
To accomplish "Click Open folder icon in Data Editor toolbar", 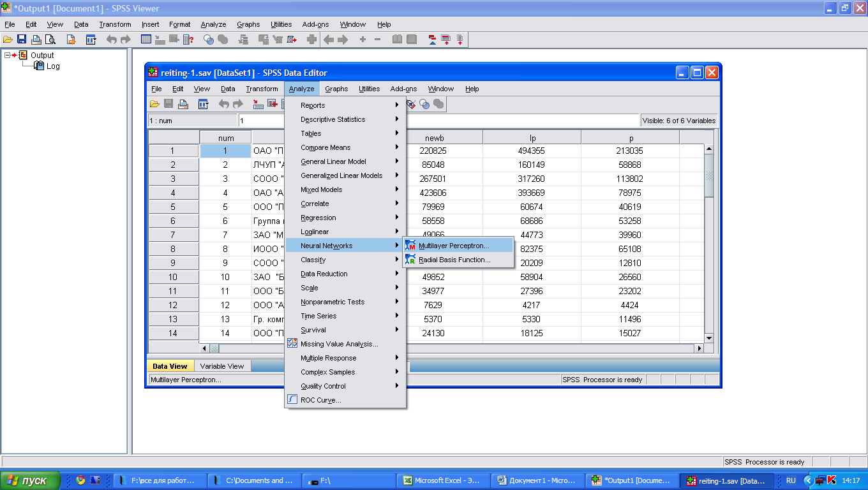I will coord(154,104).
